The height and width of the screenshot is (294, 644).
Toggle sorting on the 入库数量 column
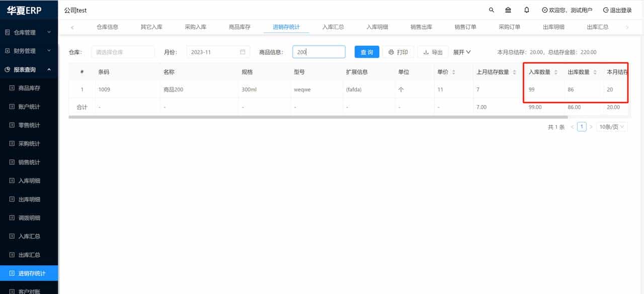tap(555, 71)
